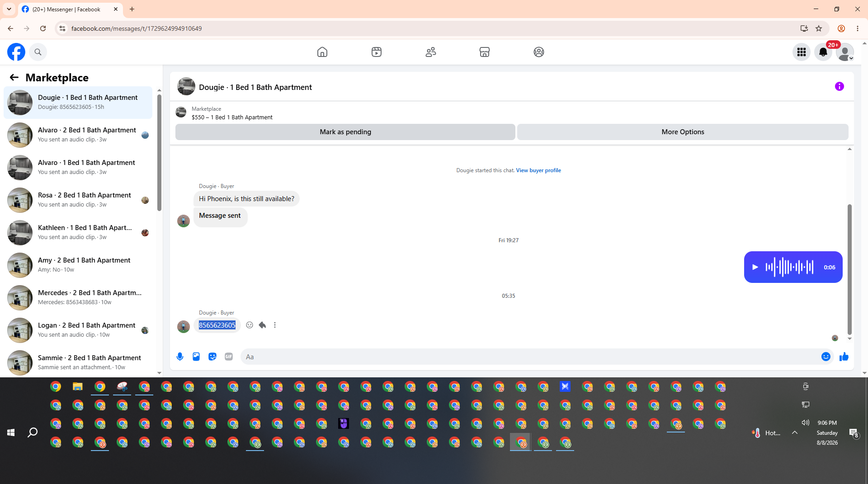Open the account profile menu
The width and height of the screenshot is (868, 484).
(x=845, y=52)
